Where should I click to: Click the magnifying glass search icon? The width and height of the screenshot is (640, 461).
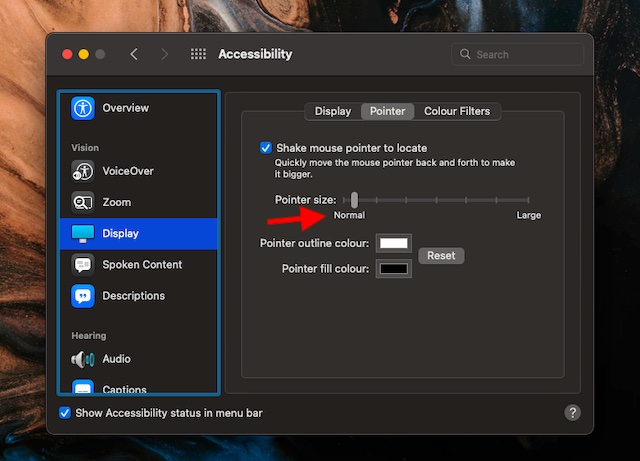click(x=465, y=54)
